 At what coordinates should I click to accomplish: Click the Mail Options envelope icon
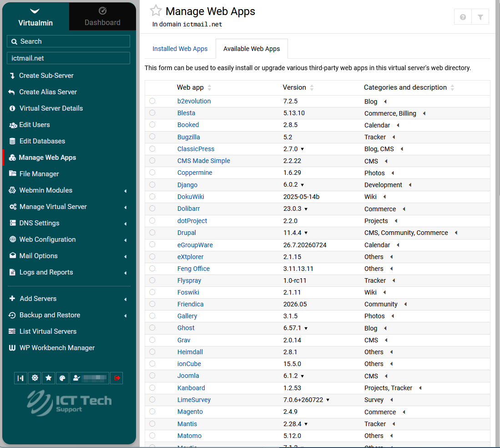tap(12, 255)
